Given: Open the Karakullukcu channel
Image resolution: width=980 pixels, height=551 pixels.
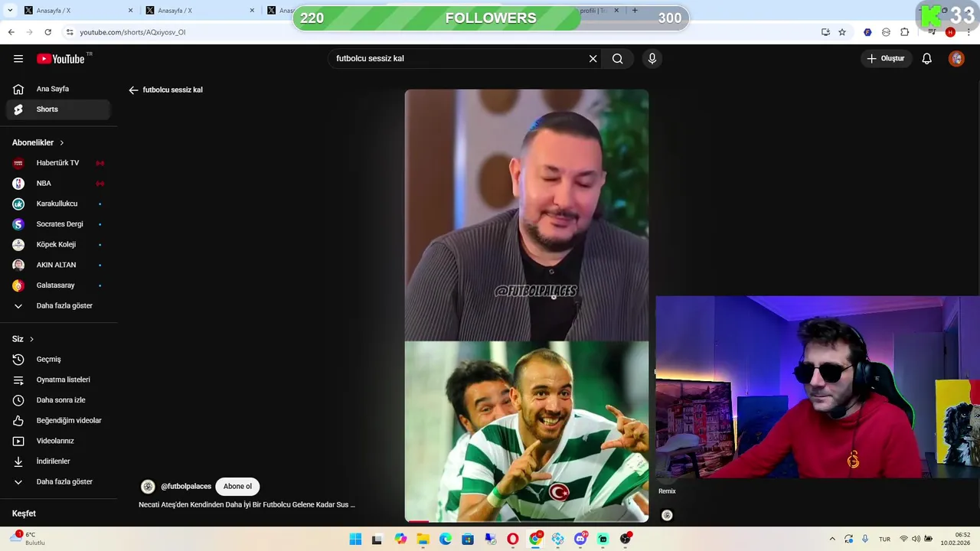Looking at the screenshot, I should 58,204.
